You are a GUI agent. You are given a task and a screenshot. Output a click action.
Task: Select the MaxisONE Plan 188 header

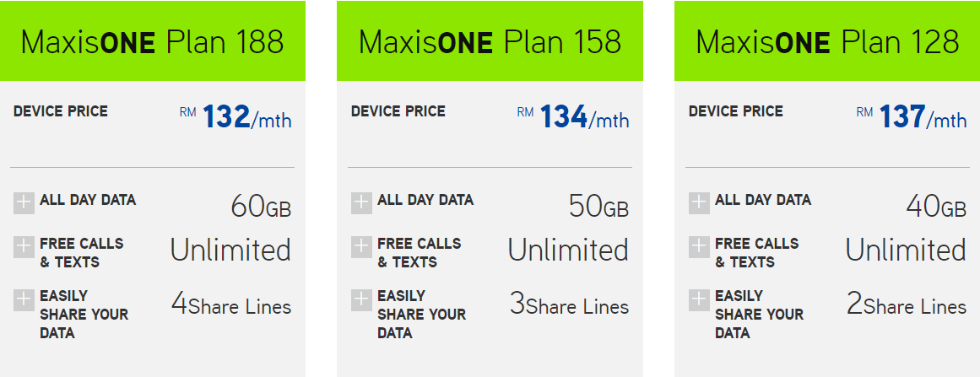[153, 41]
